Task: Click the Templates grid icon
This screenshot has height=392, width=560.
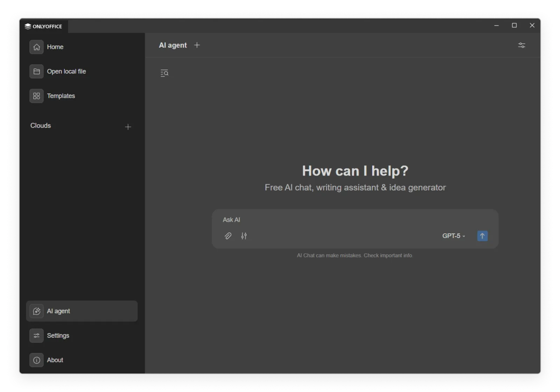Action: [36, 96]
